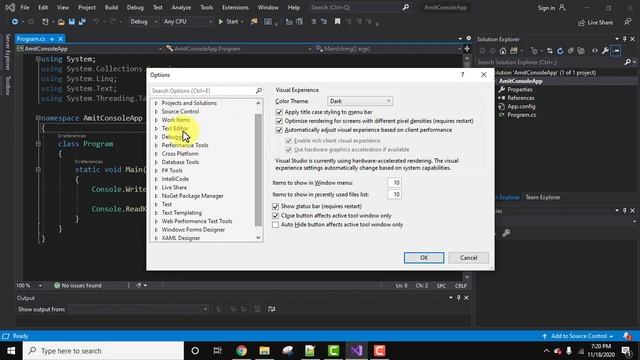
Task: Click the Windows taskbar search box
Action: click(103, 351)
